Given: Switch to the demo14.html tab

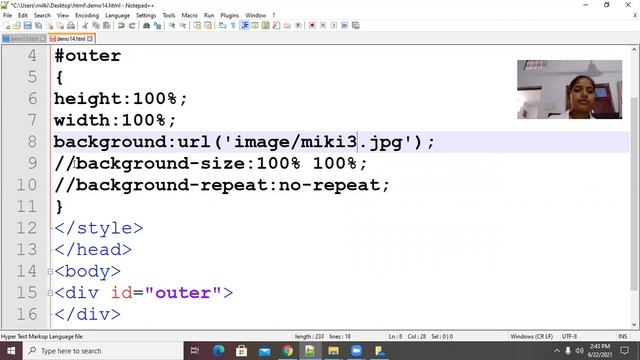Looking at the screenshot, I should click(x=71, y=39).
